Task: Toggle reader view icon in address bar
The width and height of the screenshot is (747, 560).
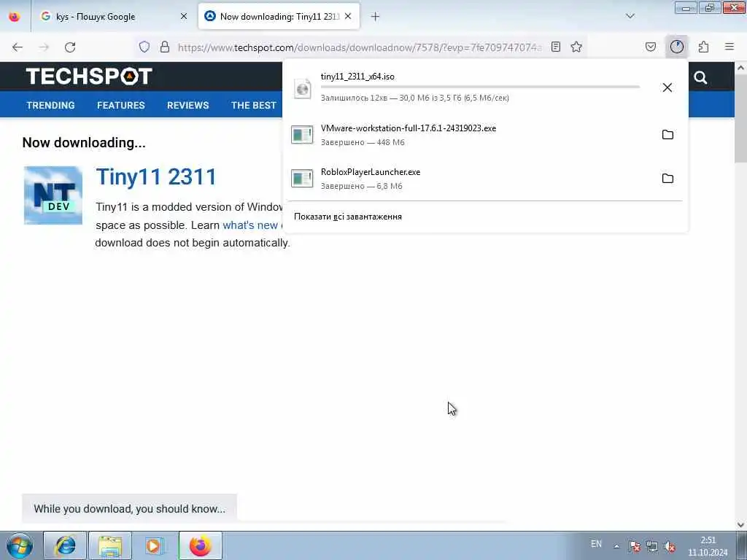Action: [555, 47]
